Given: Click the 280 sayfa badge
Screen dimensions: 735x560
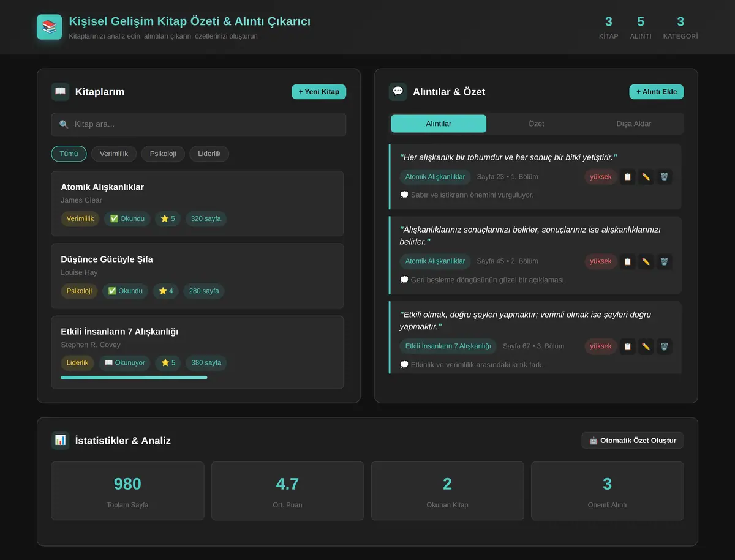Looking at the screenshot, I should tap(204, 291).
